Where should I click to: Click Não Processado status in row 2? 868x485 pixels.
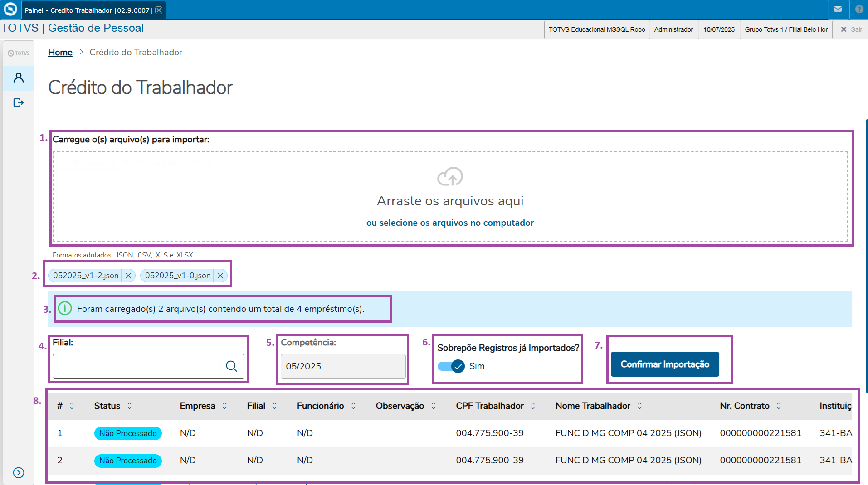128,461
